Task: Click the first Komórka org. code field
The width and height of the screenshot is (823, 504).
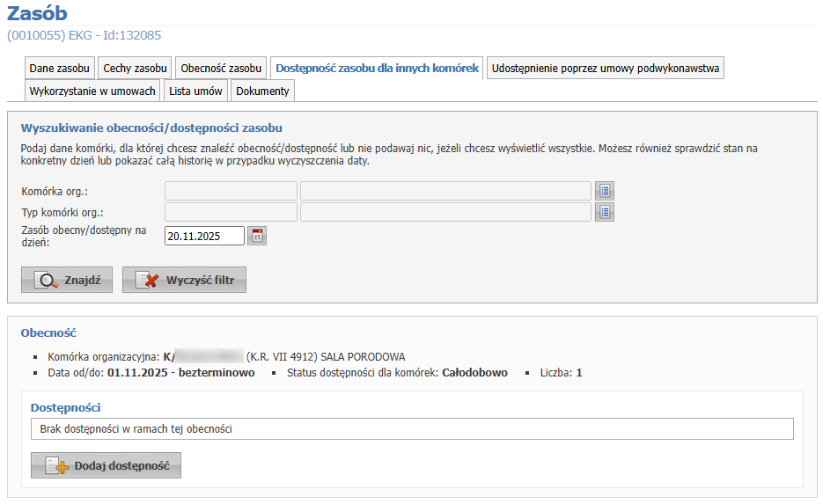Action: [231, 191]
